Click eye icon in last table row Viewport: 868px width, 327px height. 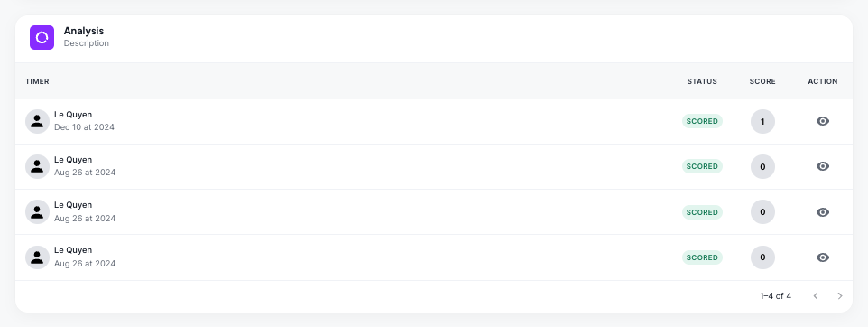pos(823,257)
